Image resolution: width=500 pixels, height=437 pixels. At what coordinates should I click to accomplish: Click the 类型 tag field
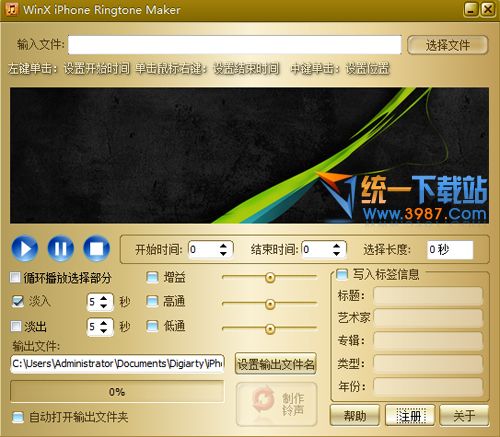(428, 364)
